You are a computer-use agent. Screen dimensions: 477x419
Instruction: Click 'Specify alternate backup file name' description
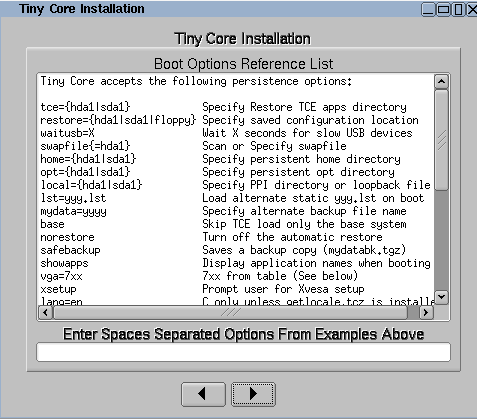coord(304,211)
